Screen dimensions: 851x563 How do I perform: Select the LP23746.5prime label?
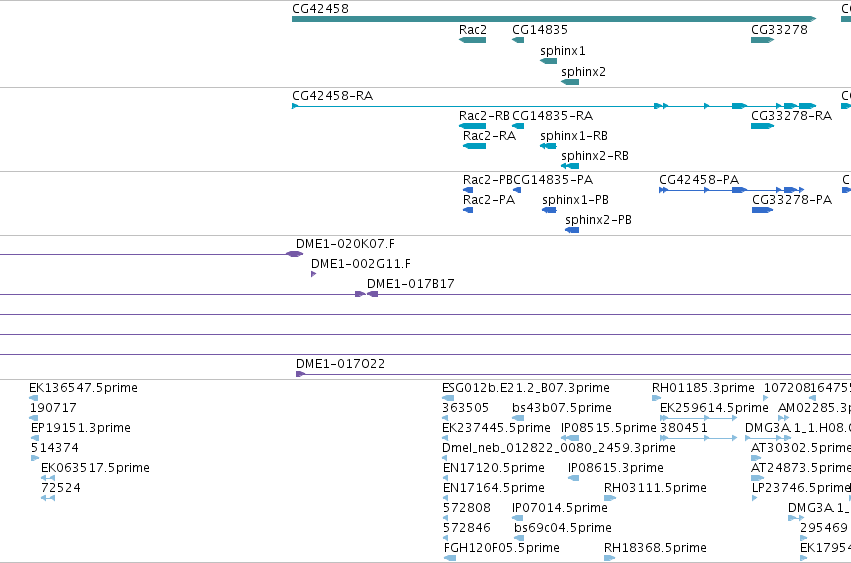(801, 488)
